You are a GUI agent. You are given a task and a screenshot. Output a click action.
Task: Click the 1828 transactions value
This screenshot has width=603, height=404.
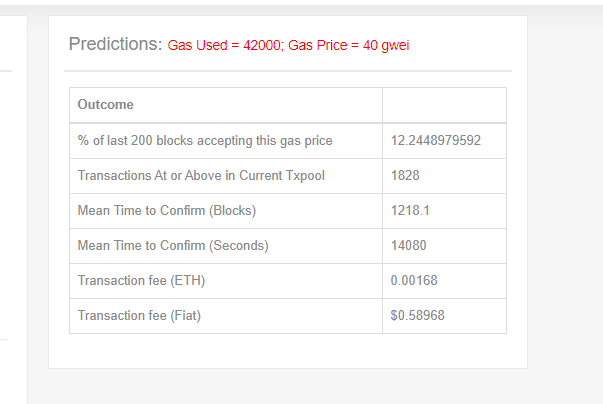[405, 176]
